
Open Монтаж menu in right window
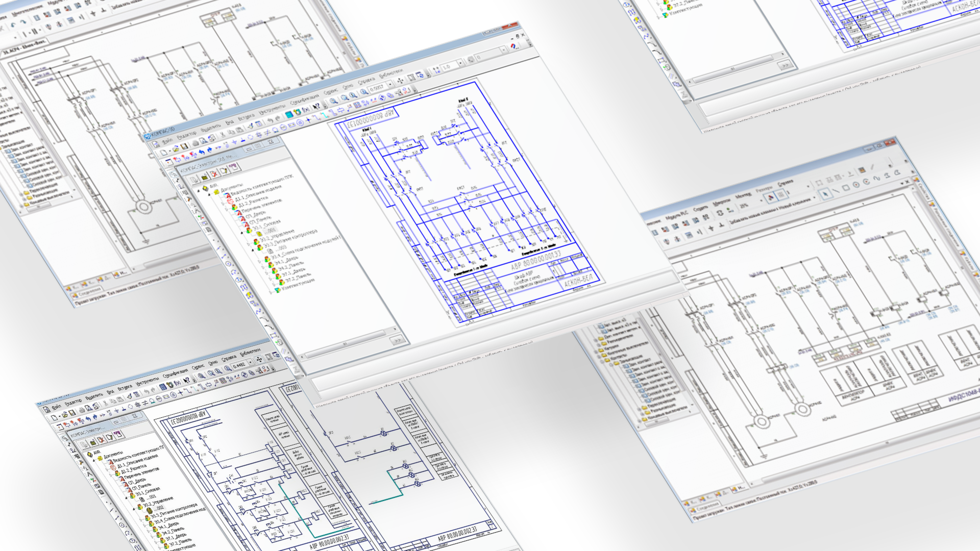coord(743,195)
